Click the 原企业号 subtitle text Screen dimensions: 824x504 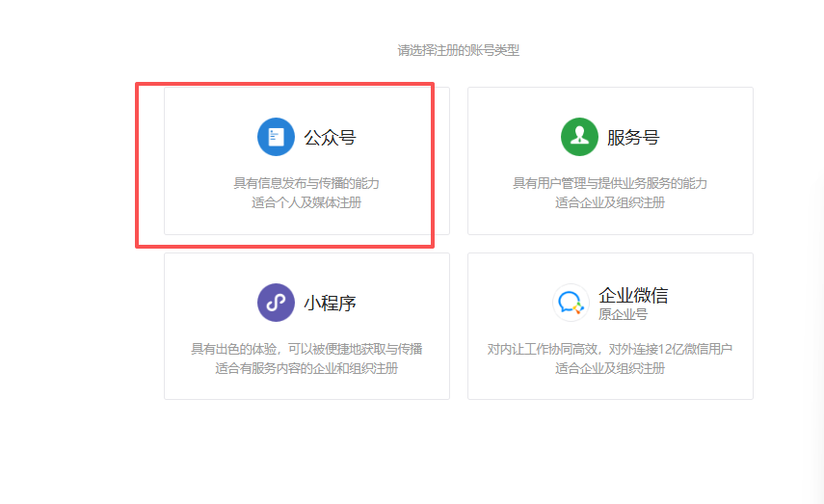tap(623, 314)
